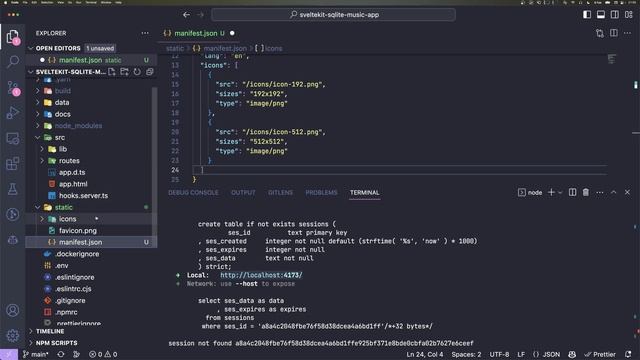Switch to the GitLens tab

[280, 192]
